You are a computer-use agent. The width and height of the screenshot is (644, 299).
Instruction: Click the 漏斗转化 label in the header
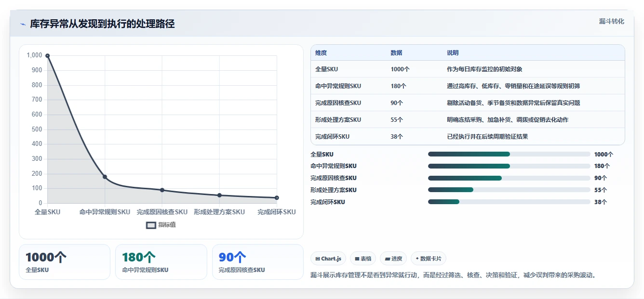tap(612, 22)
